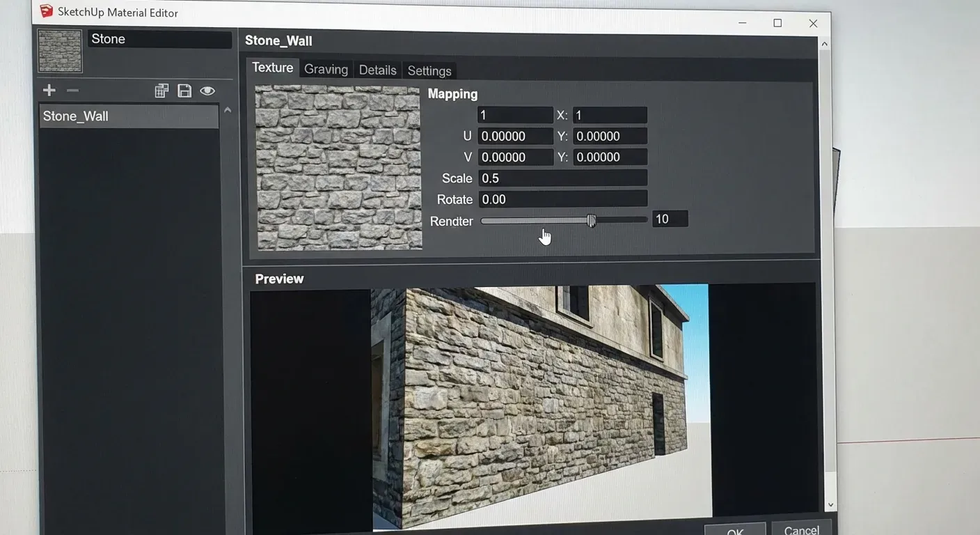This screenshot has width=980, height=535.
Task: Open the bottom scroll arrow on right edge
Action: [x=830, y=504]
